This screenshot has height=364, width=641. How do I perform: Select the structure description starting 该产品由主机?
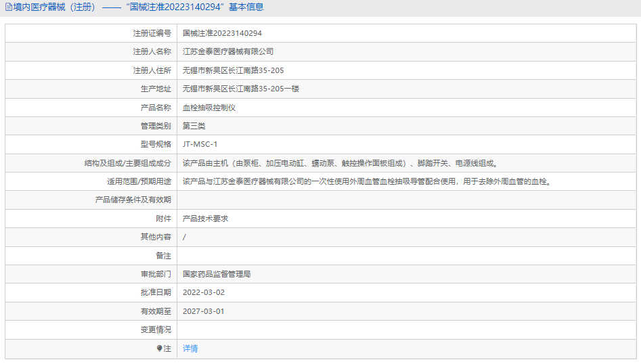tap(340, 163)
